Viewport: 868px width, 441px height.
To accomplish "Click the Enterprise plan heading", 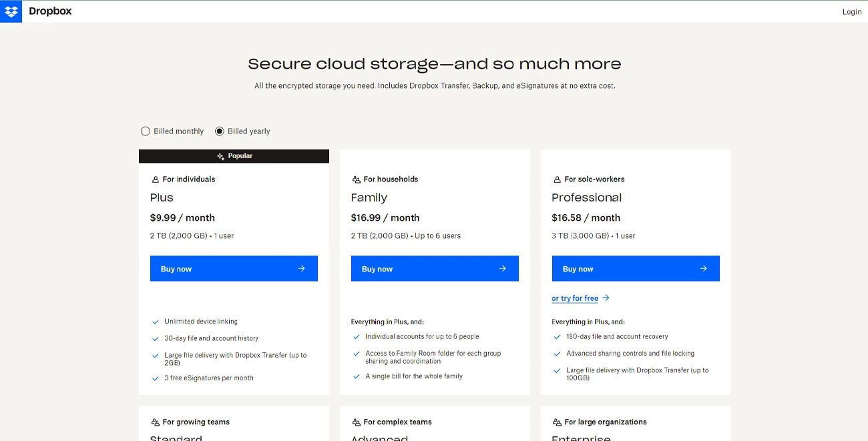I will coord(581,437).
